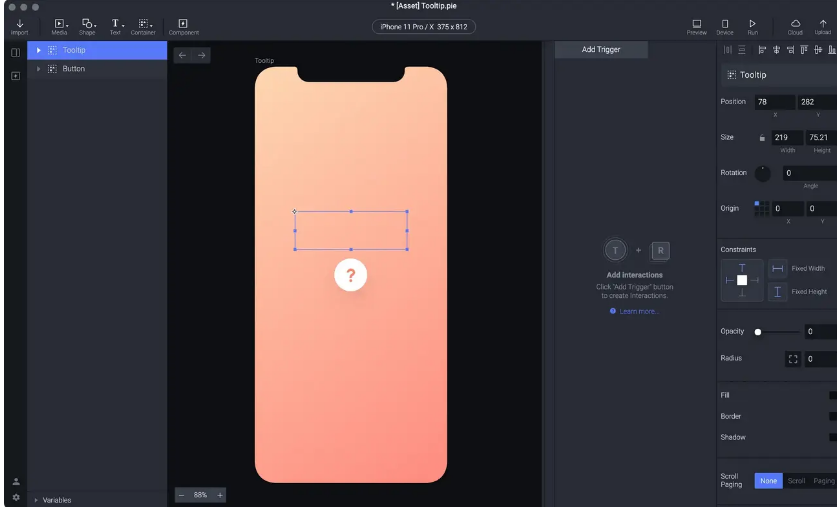
Task: Select the Button layer row
Action: coord(97,69)
